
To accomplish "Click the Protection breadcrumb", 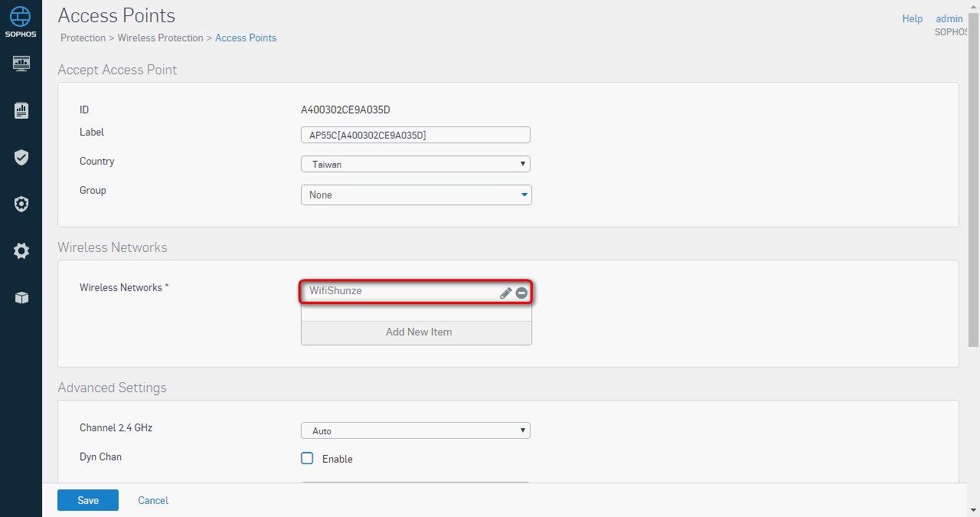I will pyautogui.click(x=83, y=38).
